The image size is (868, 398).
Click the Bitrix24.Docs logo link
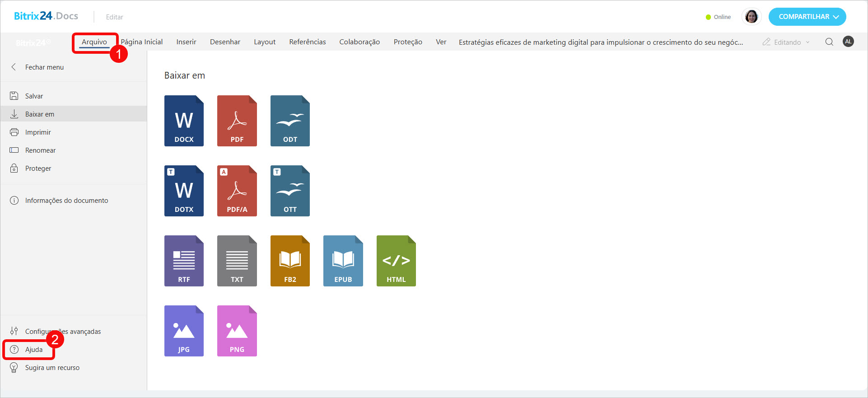pos(46,16)
